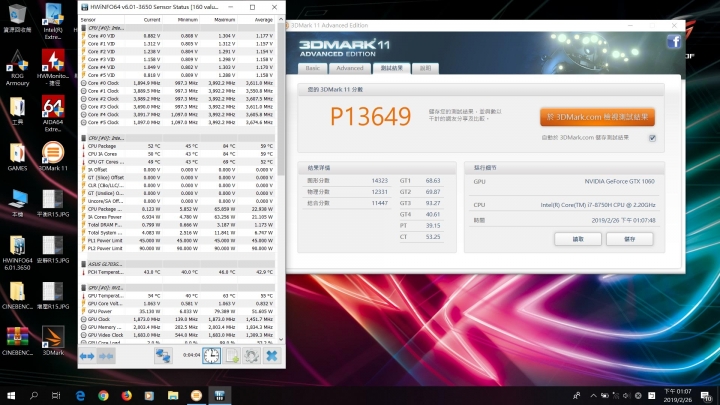
Task: Click the HWiNFO taskbar icon
Action: click(219, 395)
